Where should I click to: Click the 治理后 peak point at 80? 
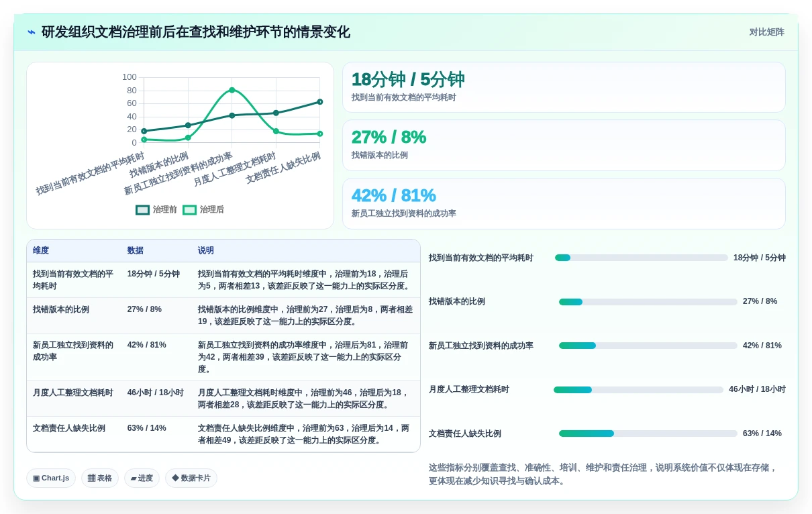[232, 90]
